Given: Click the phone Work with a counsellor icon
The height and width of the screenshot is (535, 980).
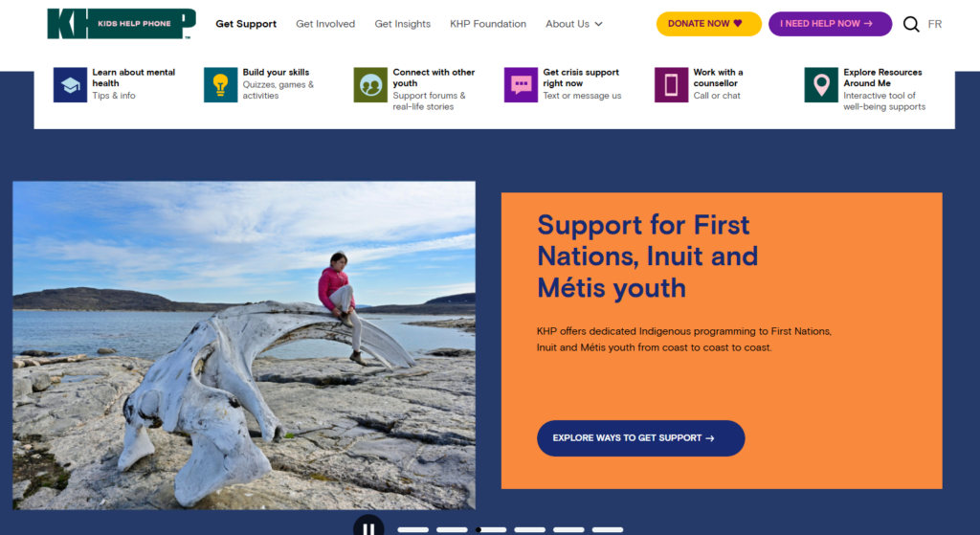Looking at the screenshot, I should (671, 84).
